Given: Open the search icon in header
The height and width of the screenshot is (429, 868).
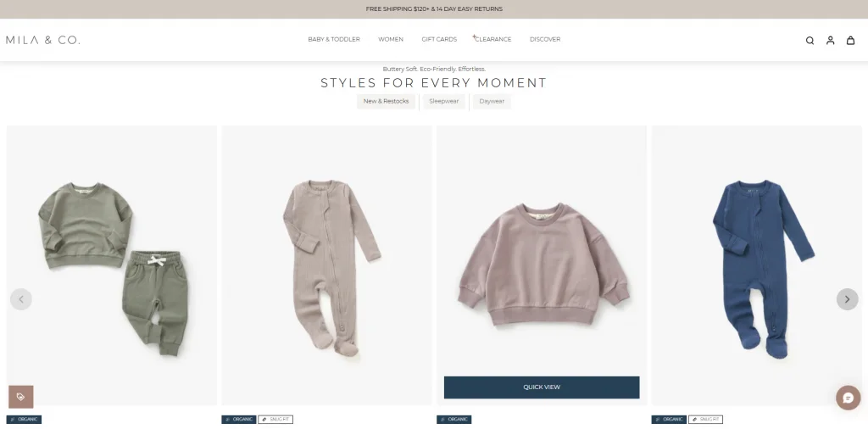Looking at the screenshot, I should [810, 41].
